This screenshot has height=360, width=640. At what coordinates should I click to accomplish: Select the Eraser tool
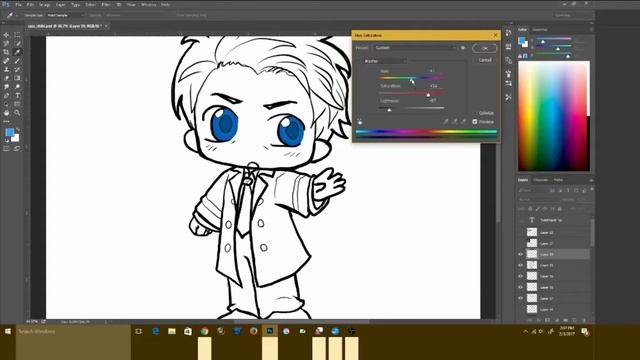click(x=6, y=78)
